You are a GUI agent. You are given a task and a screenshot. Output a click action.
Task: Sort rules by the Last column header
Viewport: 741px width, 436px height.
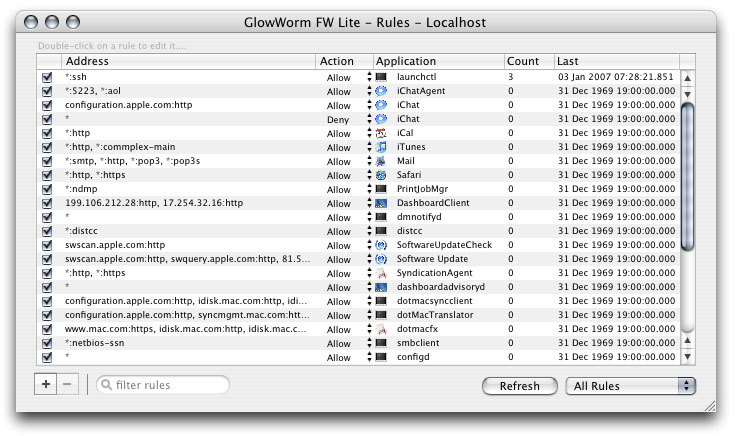(617, 61)
